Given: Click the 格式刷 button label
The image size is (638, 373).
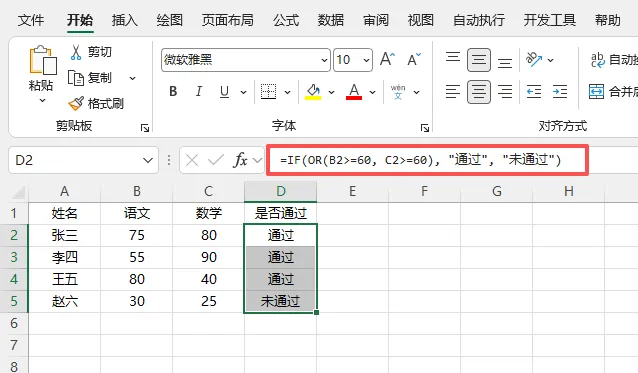Looking at the screenshot, I should click(x=106, y=104).
